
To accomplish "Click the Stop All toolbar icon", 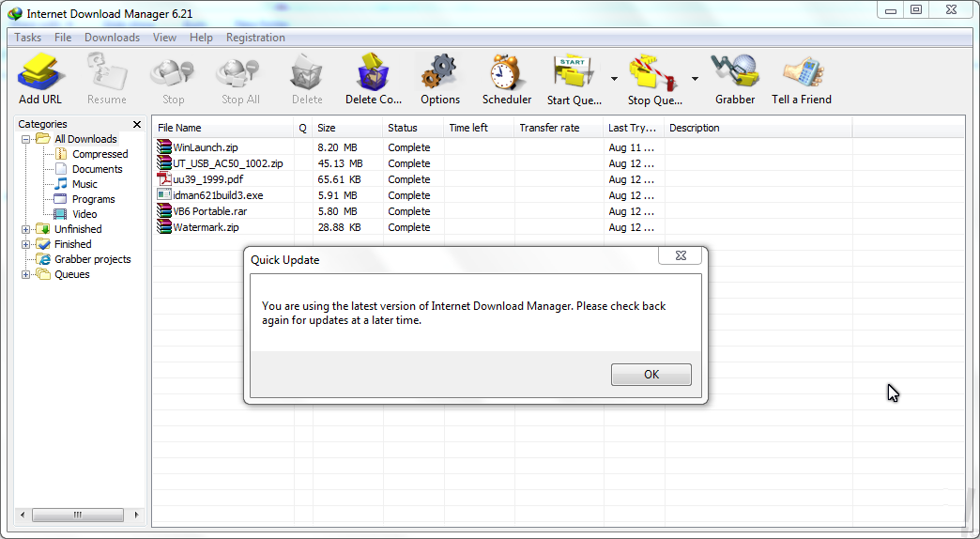I will pyautogui.click(x=239, y=73).
